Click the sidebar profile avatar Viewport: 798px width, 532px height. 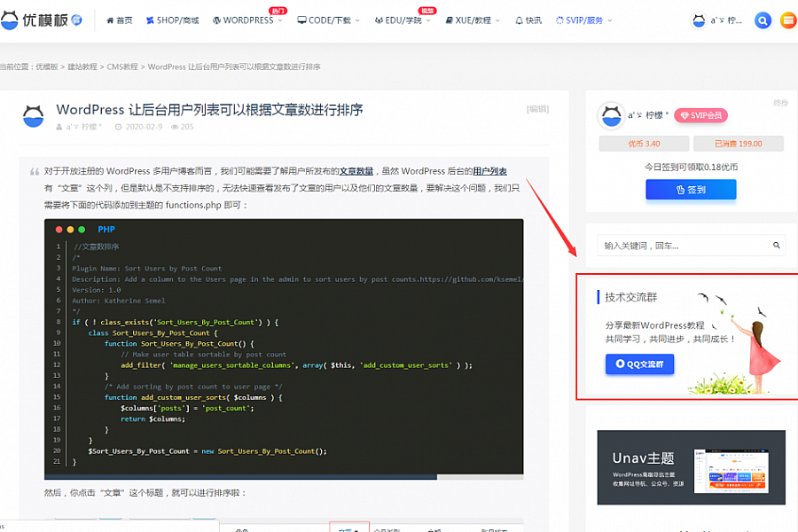[x=611, y=115]
